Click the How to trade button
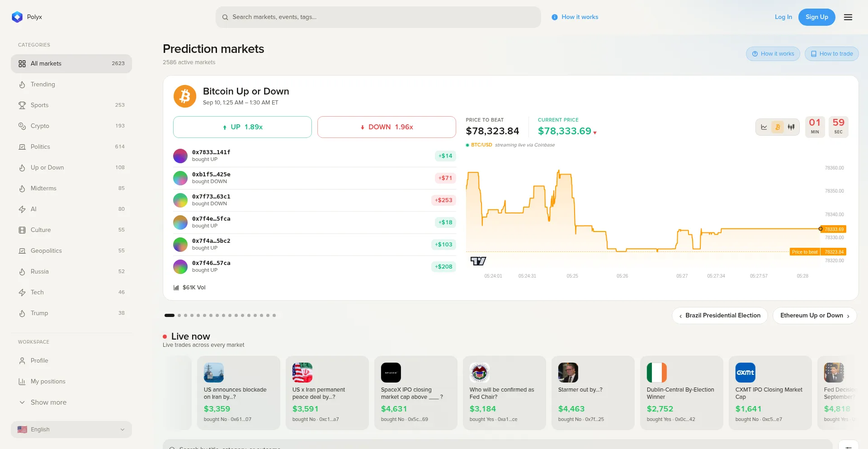The image size is (868, 449). pos(832,54)
